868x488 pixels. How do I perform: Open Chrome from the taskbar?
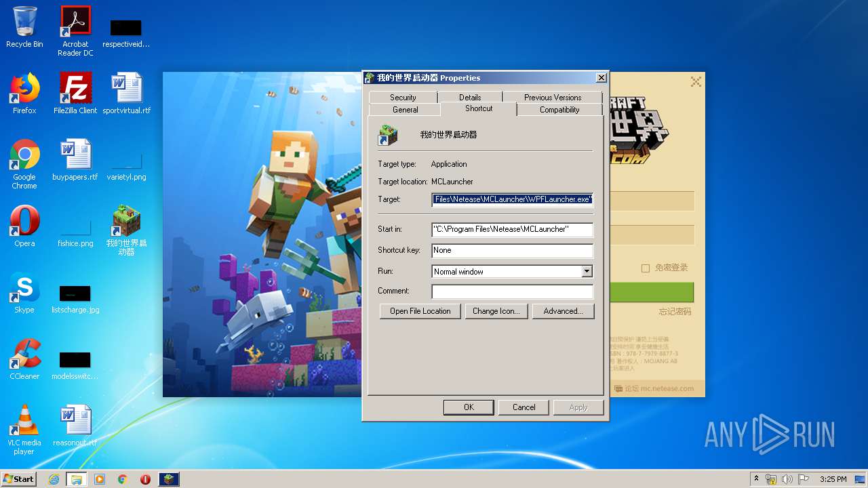pos(123,479)
